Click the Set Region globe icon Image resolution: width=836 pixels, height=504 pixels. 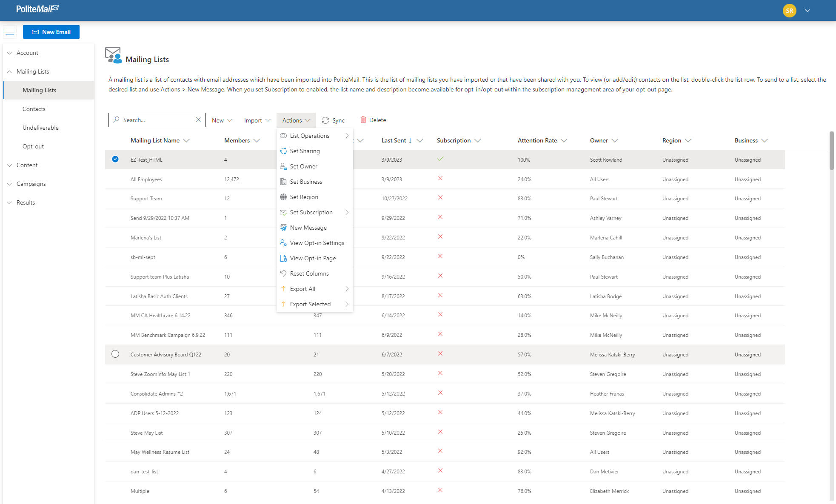point(283,197)
